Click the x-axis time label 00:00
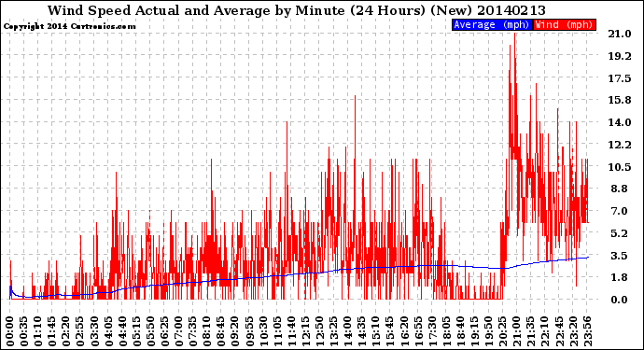Screen dimensions: 644x350 point(10,331)
